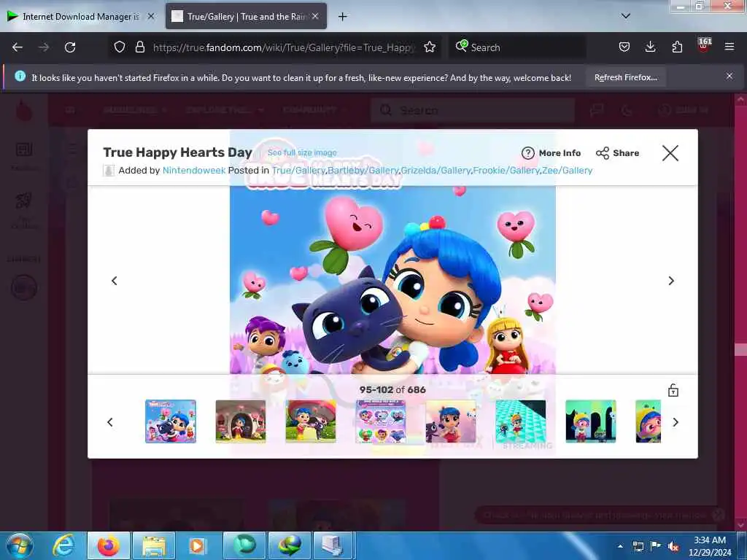Open the shield tracking protection icon

click(x=120, y=47)
